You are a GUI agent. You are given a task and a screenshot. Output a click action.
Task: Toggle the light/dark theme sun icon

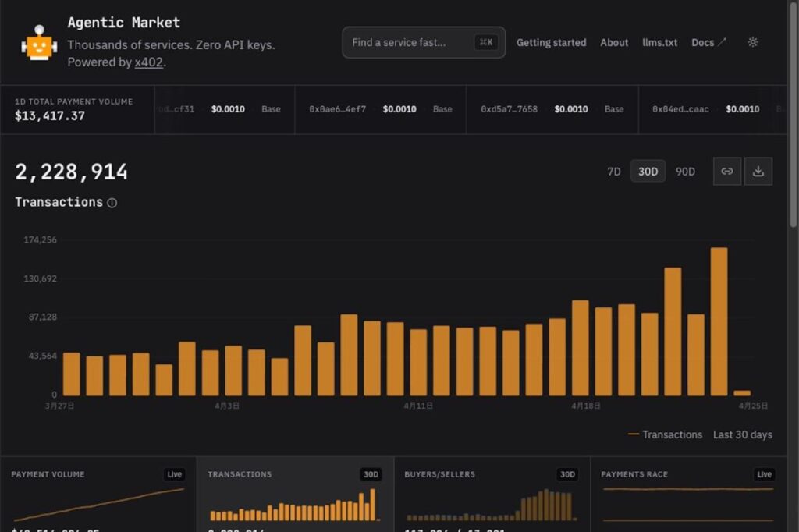coord(752,42)
